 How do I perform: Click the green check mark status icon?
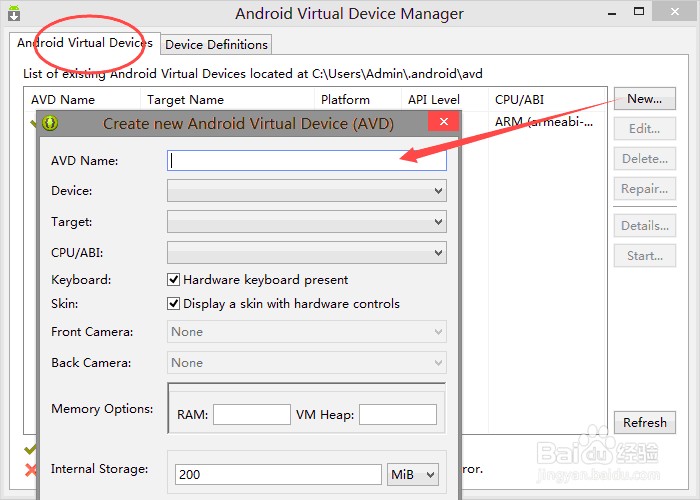[29, 449]
